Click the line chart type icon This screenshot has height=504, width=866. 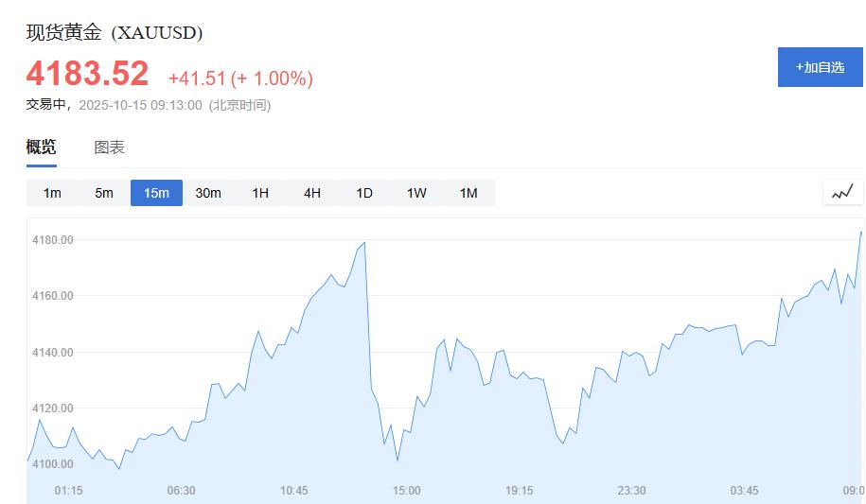pyautogui.click(x=842, y=193)
